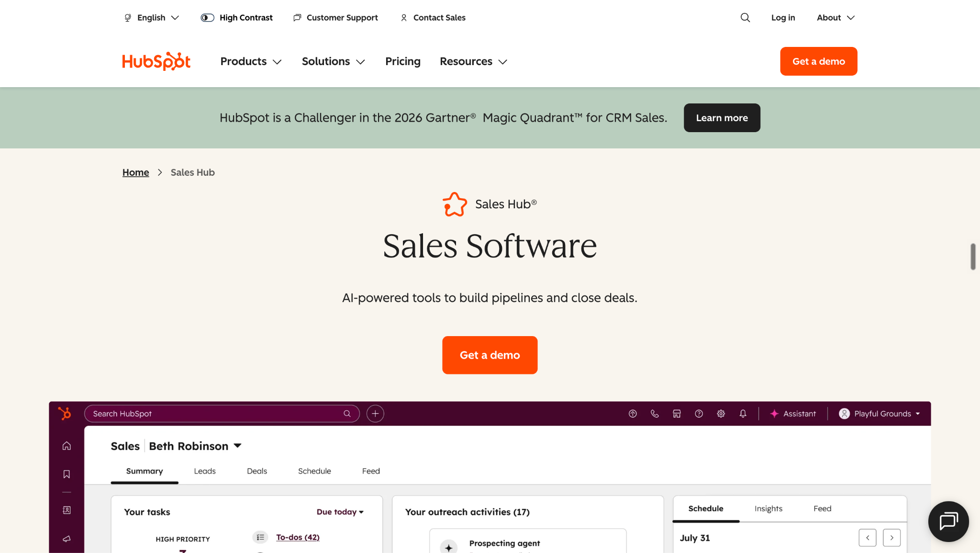Click the Get a demo button below the headline
The height and width of the screenshot is (553, 980).
point(490,355)
